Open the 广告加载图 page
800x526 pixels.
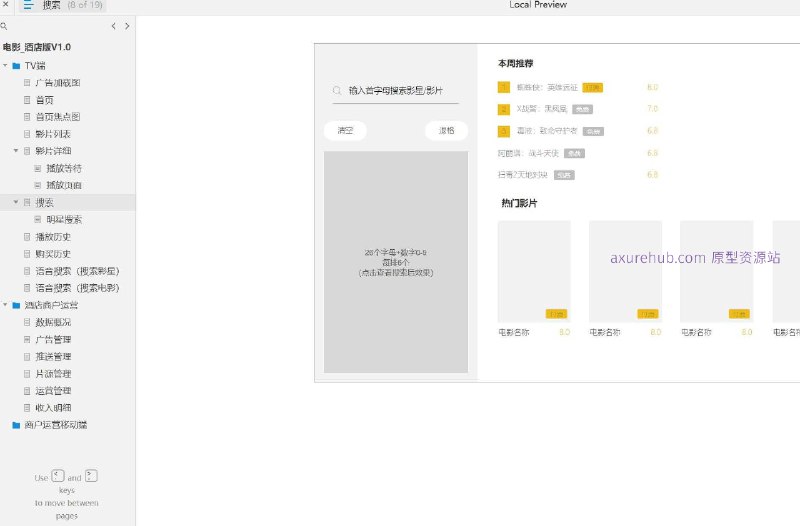(58, 83)
